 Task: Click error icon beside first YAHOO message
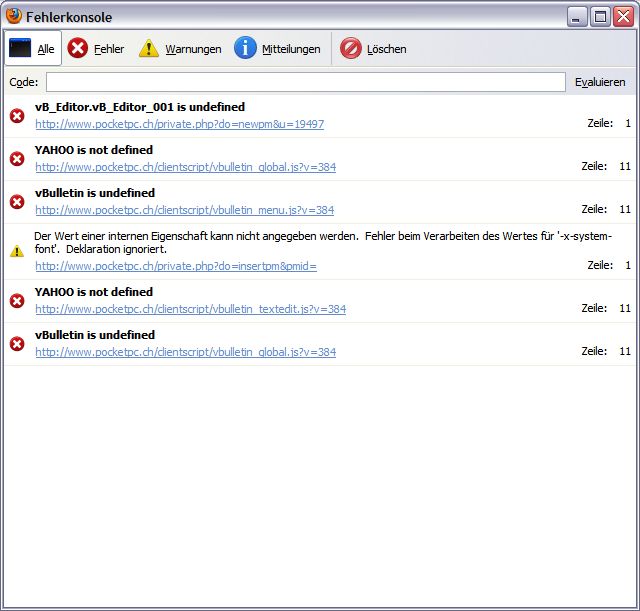(x=17, y=159)
